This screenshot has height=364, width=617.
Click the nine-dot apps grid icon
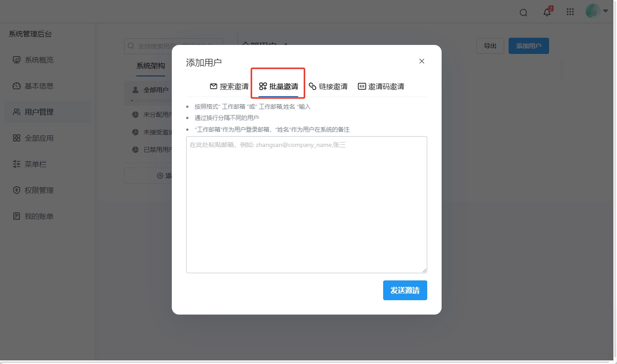[x=570, y=12]
